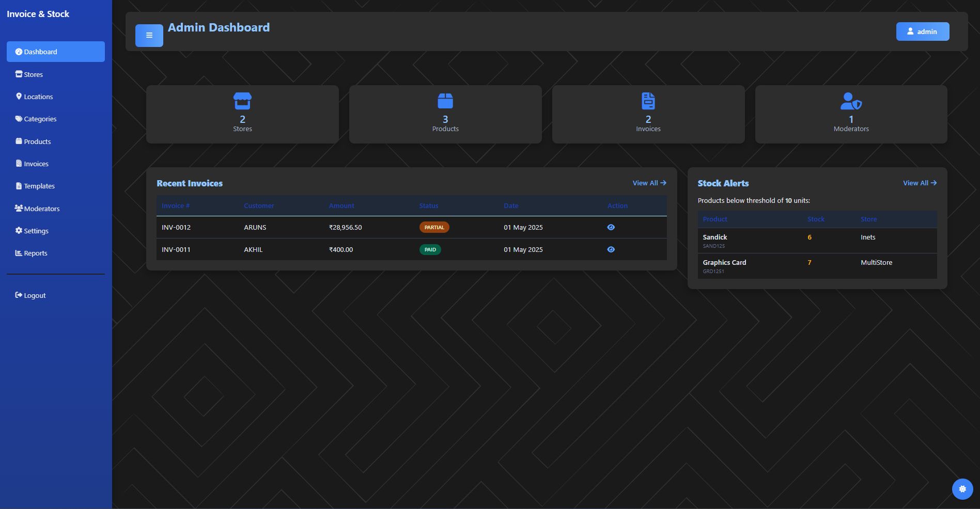The width and height of the screenshot is (980, 509).
Task: Click View All for Recent Invoices
Action: [649, 183]
